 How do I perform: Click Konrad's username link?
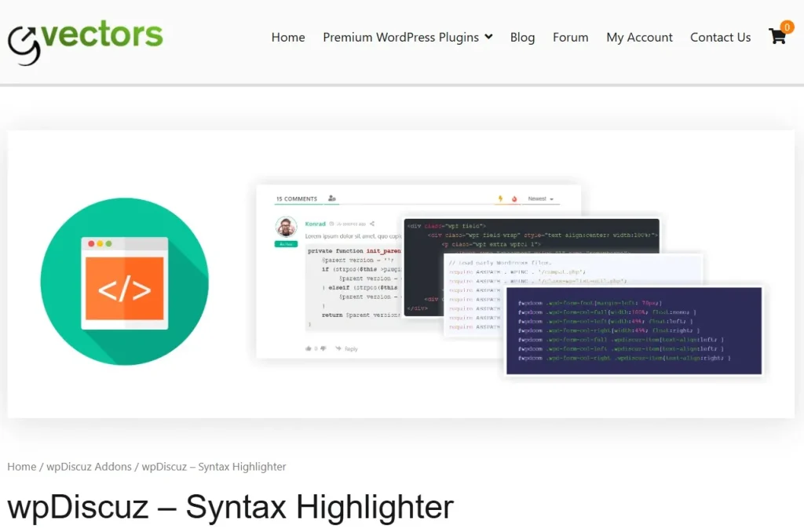(x=316, y=224)
